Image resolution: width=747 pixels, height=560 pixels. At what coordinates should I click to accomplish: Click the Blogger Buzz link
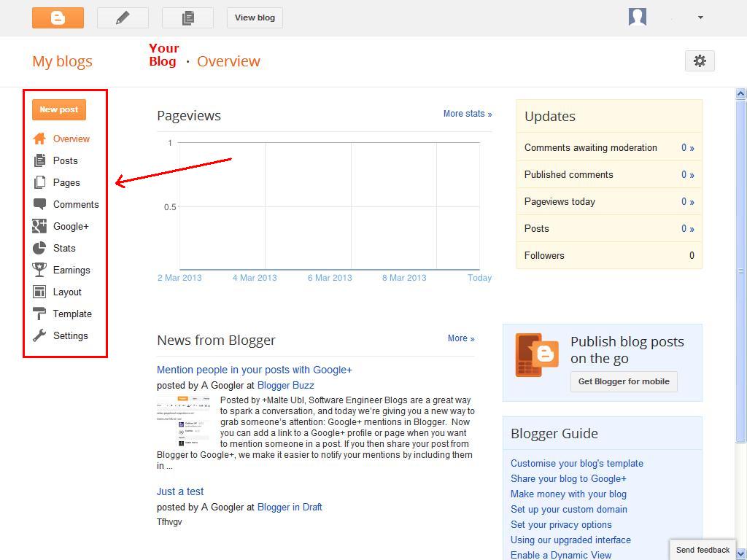click(286, 385)
